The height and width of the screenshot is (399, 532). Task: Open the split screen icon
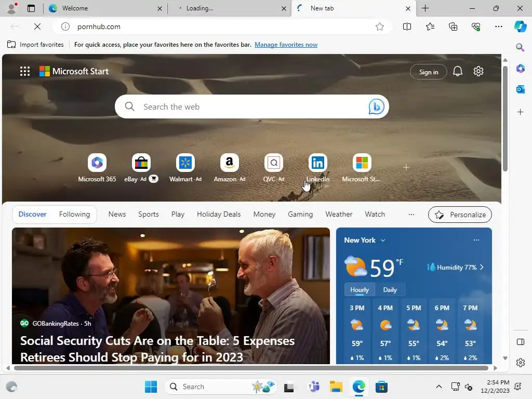407,26
